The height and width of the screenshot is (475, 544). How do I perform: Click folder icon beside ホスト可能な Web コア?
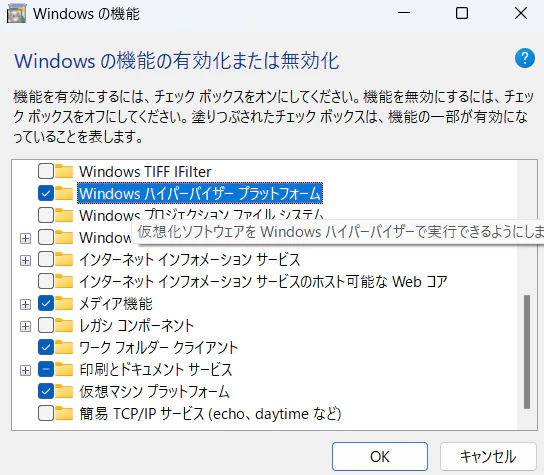tap(64, 281)
